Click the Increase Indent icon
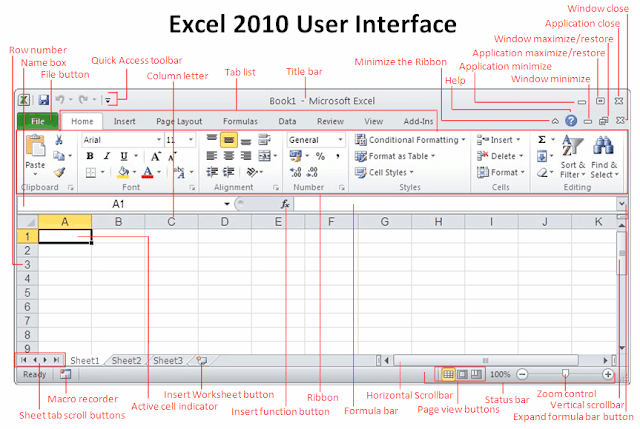This screenshot has height=429, width=640. [229, 172]
